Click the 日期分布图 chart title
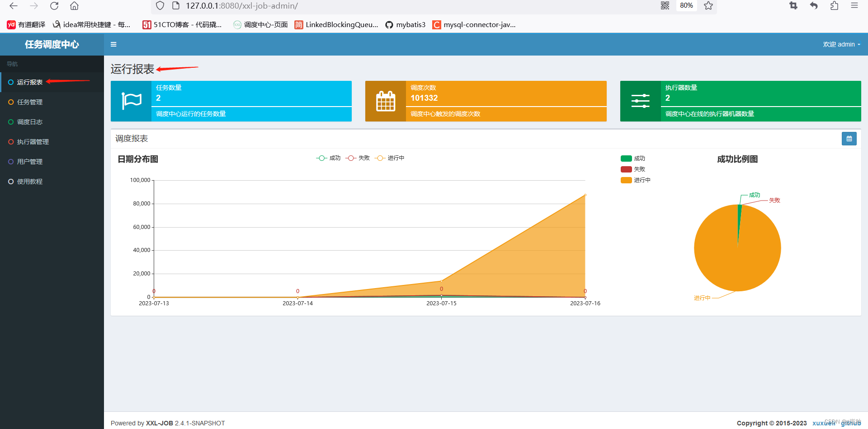The image size is (868, 429). click(x=138, y=159)
